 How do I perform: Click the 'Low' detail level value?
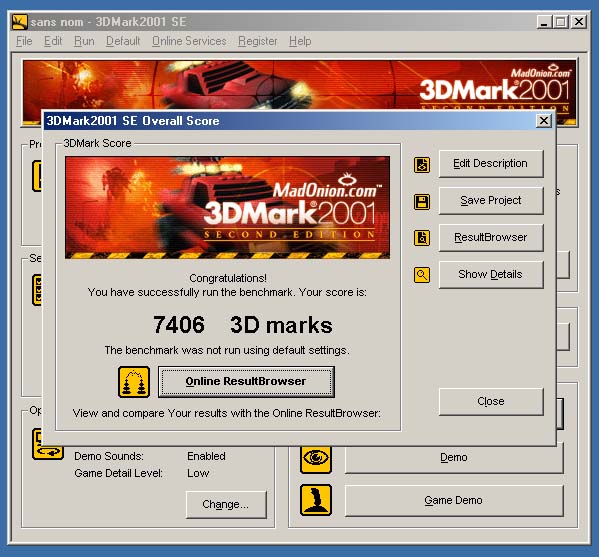point(198,473)
